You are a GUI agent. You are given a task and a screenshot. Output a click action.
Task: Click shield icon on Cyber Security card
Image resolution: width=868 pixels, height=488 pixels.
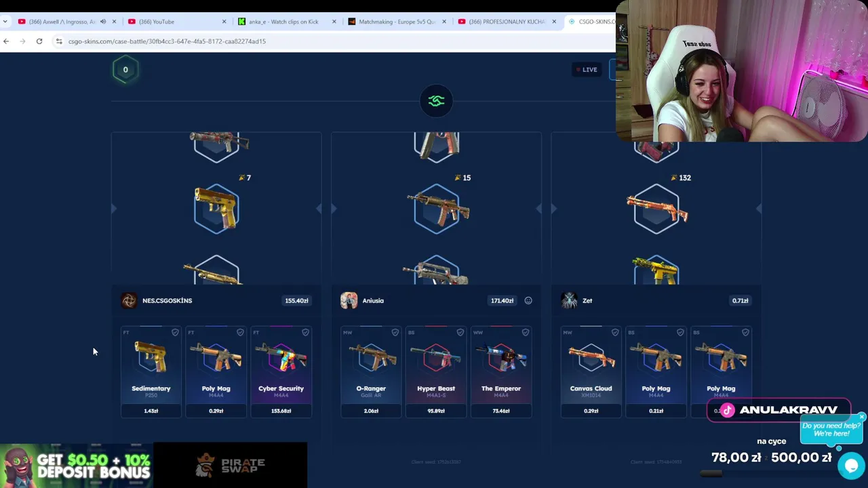click(305, 332)
